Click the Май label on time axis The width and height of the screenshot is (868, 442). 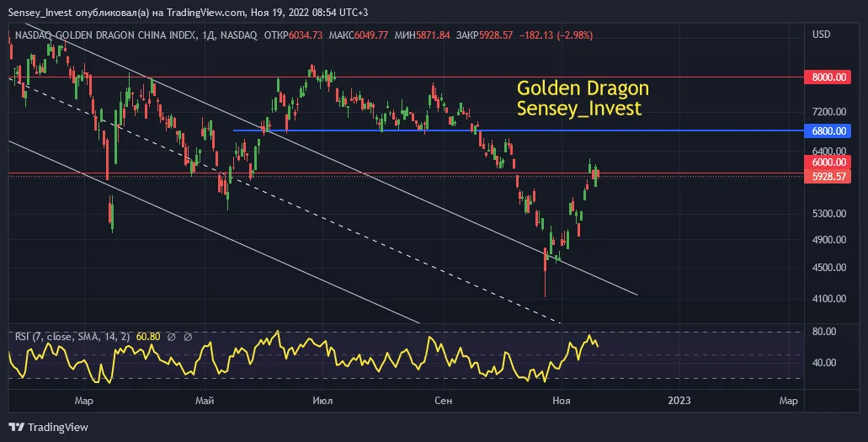(x=205, y=401)
